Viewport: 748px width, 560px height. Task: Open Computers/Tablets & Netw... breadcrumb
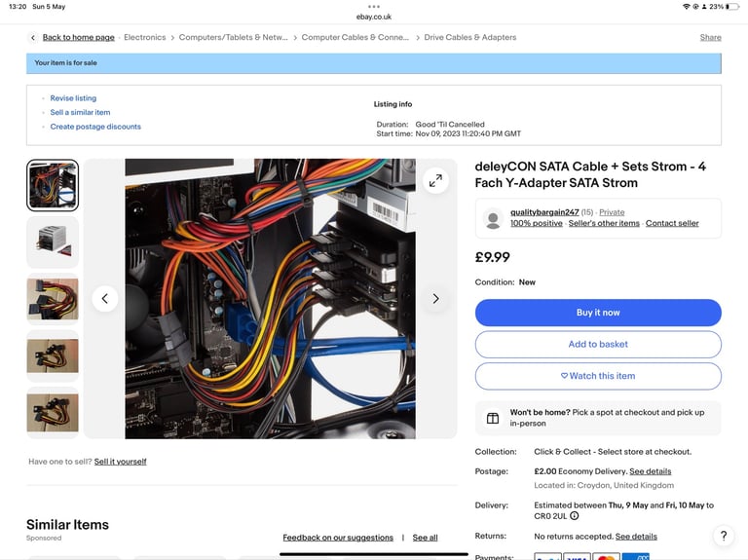coord(234,37)
